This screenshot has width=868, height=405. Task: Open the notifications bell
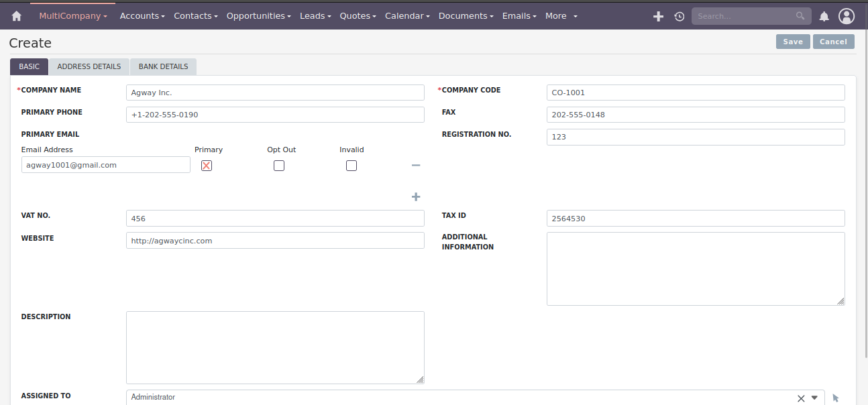(x=824, y=16)
